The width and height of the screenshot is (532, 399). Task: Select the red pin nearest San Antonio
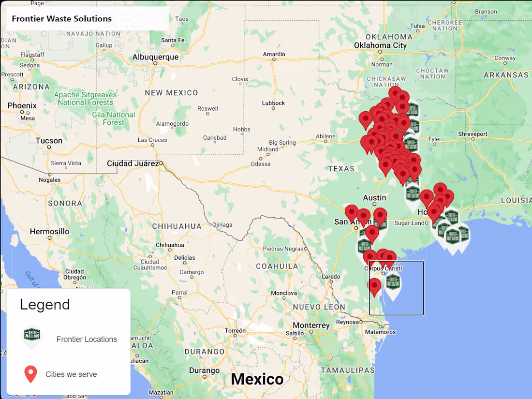pos(352,211)
